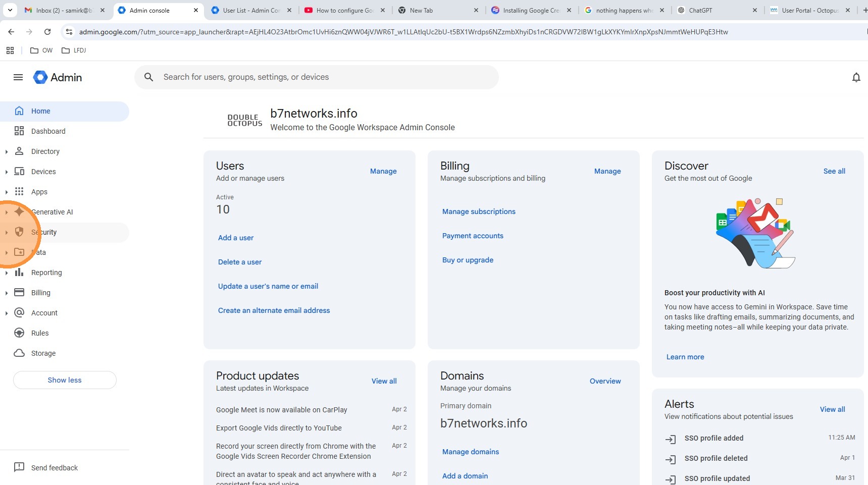The height and width of the screenshot is (485, 868).
Task: Click View all in Product updates
Action: [384, 381]
